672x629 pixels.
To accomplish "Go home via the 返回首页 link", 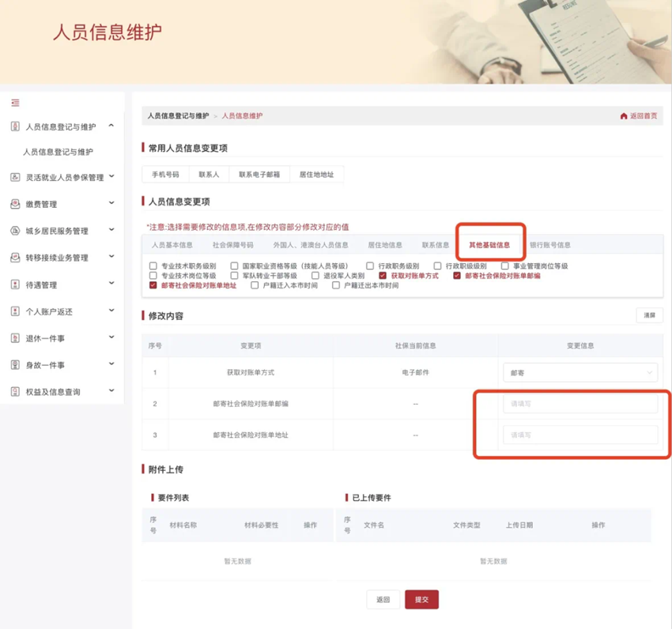I will [x=644, y=116].
